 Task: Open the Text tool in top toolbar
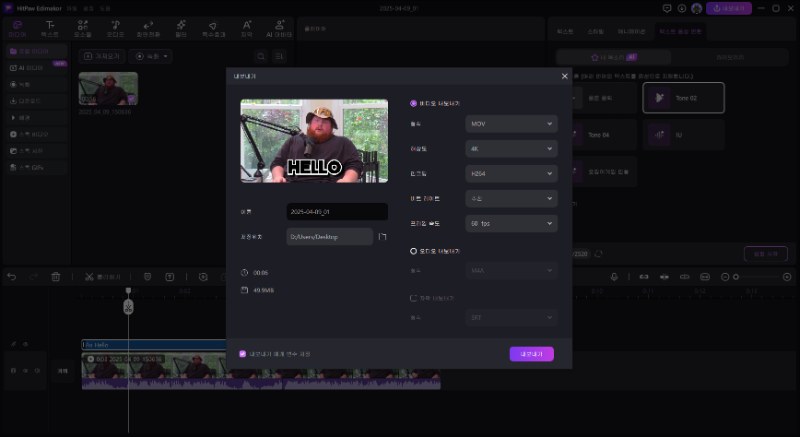point(50,27)
